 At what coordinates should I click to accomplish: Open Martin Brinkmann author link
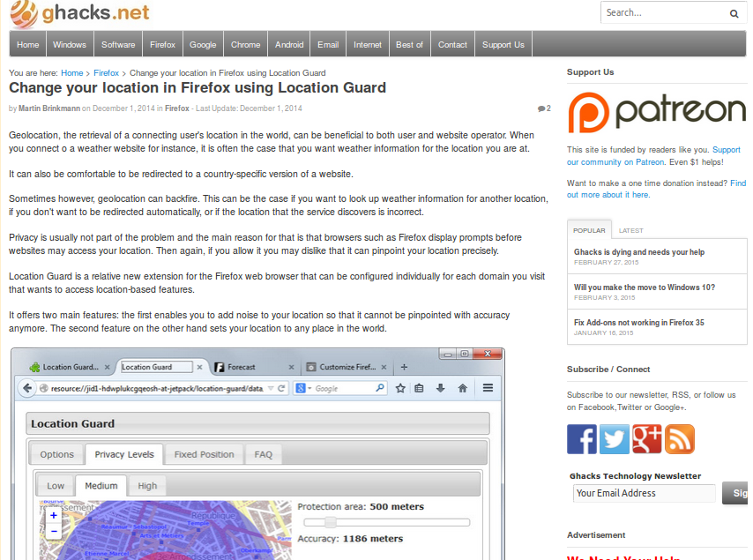pos(49,108)
